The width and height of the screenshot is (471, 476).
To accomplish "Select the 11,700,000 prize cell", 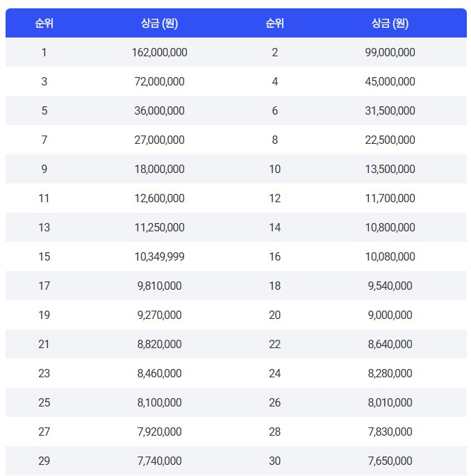I will (390, 198).
